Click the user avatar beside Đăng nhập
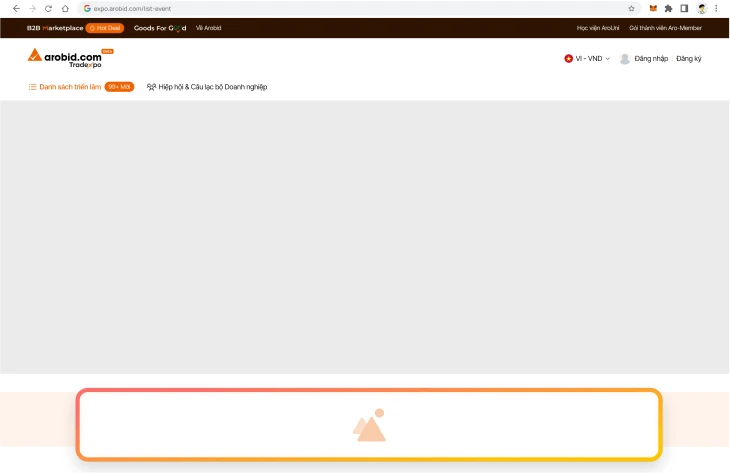Screen dimensions: 730x473 click(x=625, y=59)
